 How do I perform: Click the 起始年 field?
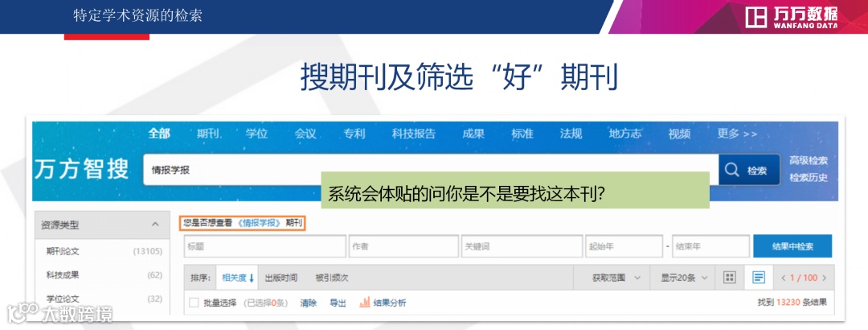(x=624, y=246)
